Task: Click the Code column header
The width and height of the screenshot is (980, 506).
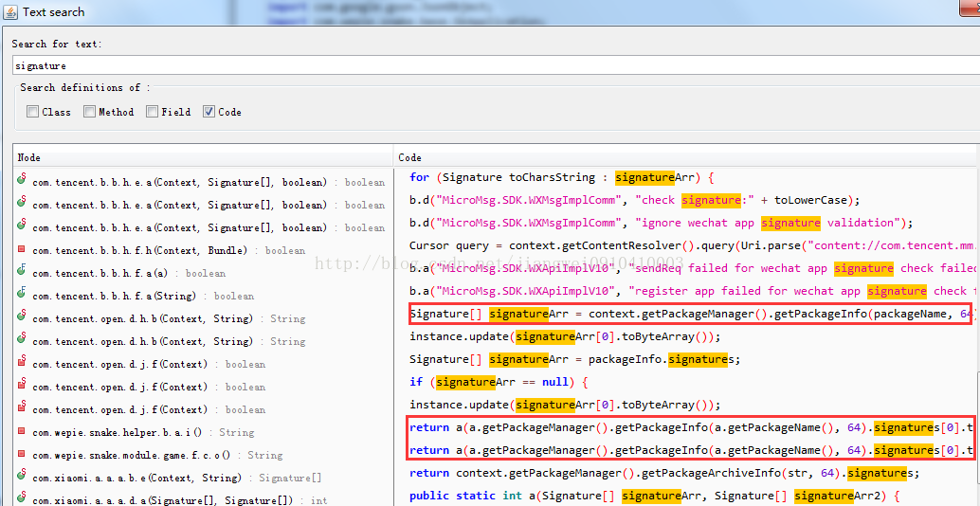Action: click(x=686, y=157)
